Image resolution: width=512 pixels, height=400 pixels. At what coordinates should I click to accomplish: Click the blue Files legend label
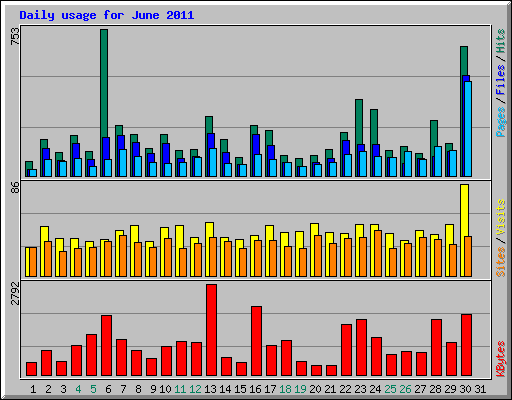coord(500,80)
